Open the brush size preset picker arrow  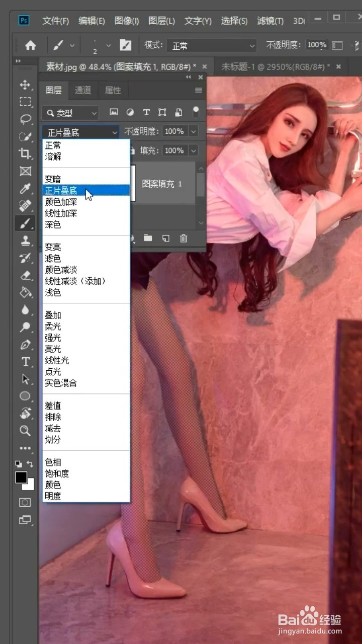point(108,45)
